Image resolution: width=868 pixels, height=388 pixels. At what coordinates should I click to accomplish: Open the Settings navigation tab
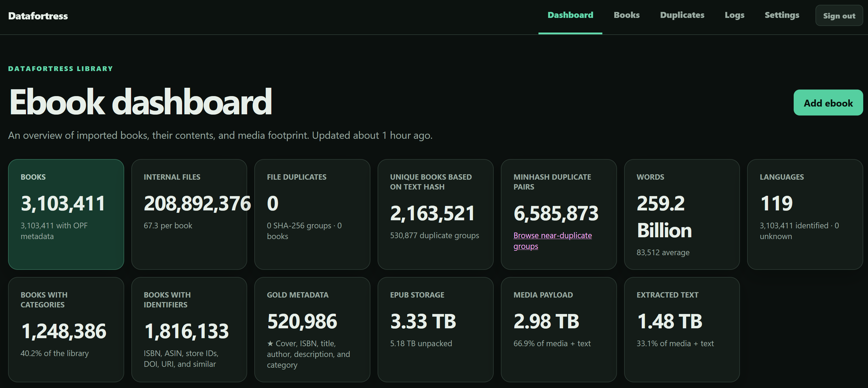click(x=782, y=16)
